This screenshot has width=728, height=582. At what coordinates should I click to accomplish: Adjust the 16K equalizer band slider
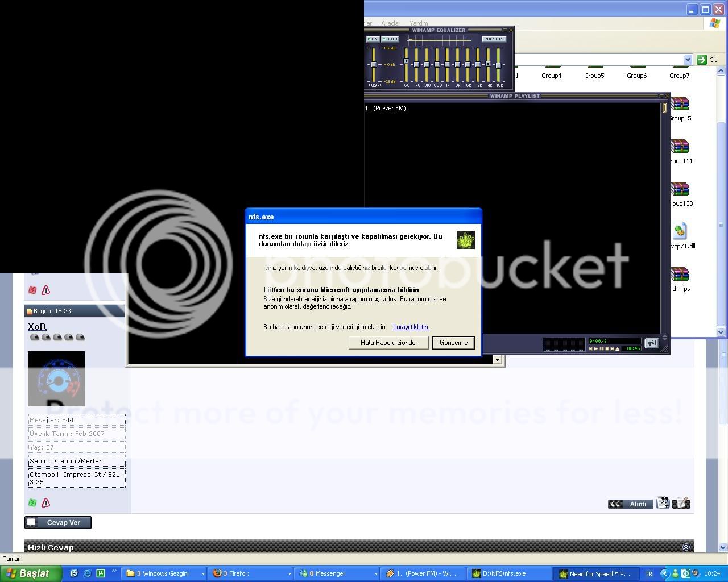click(x=499, y=65)
